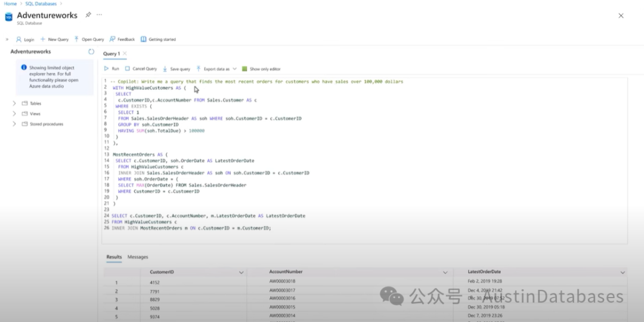Click the AccountNumber column header
Screen dimensions: 644x322
pyautogui.click(x=286, y=271)
